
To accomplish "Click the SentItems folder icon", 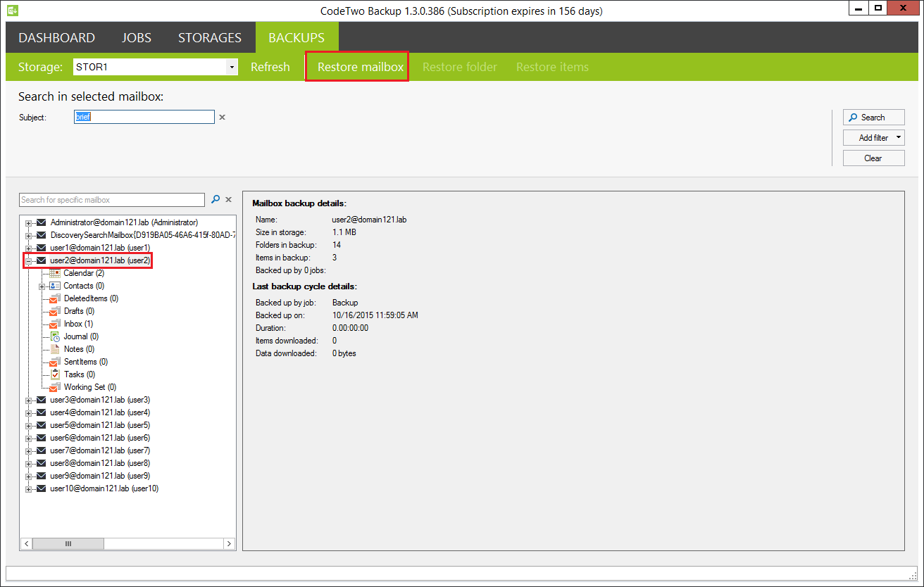I will point(56,362).
